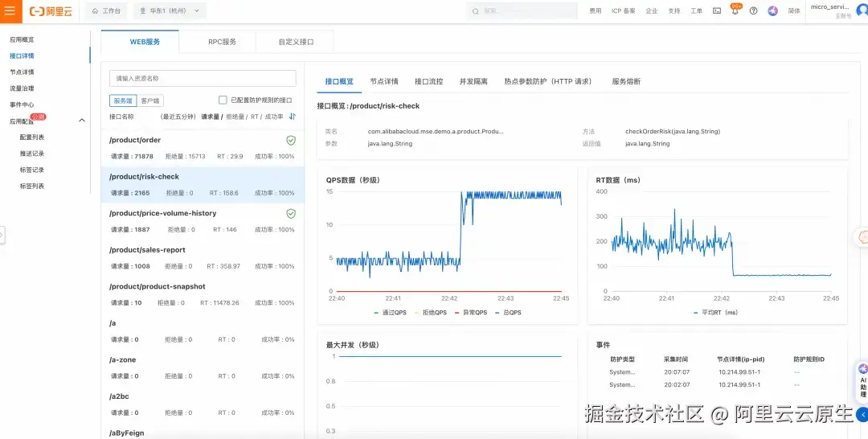Open the 并发隔离 tab
Screen dimensions: 868x439
473,81
